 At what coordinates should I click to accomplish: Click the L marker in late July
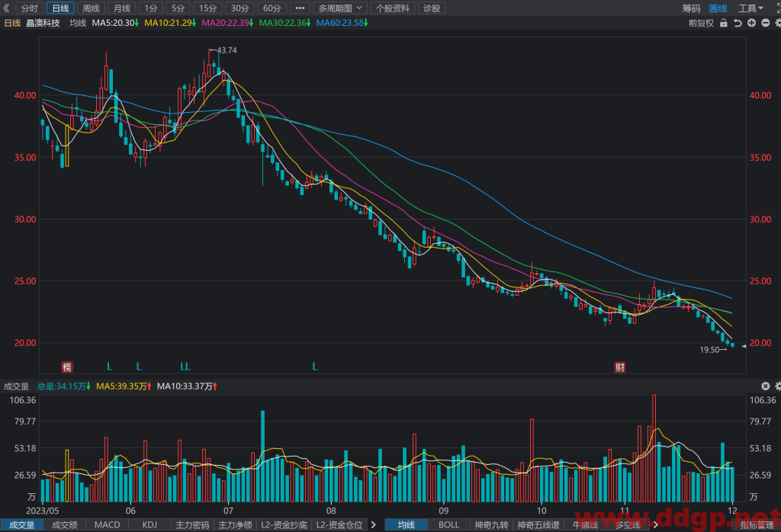click(x=315, y=367)
